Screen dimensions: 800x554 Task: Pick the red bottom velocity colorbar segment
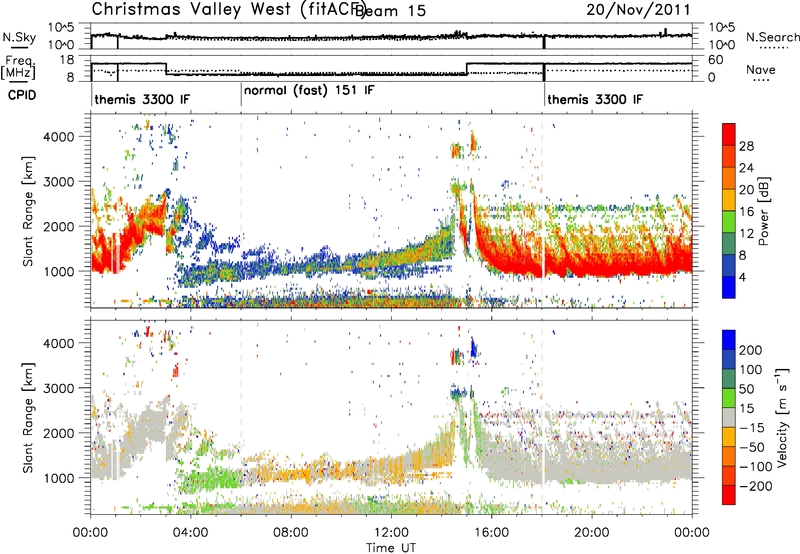[729, 495]
